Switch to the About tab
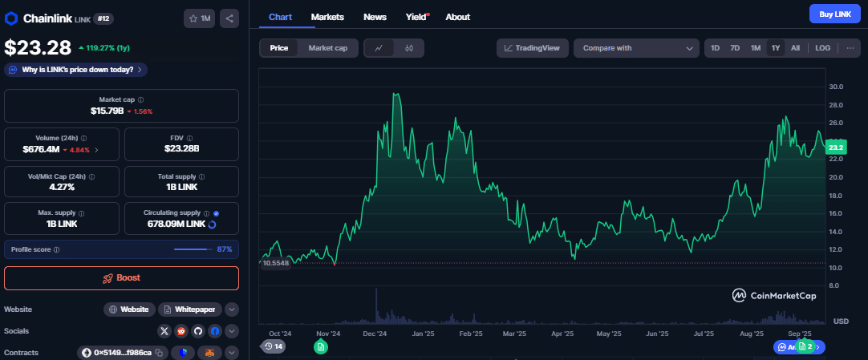This screenshot has height=360, width=868. point(458,17)
